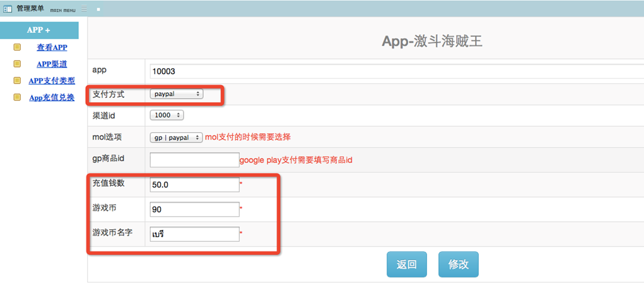644x290 pixels.
Task: Click the three-line menu icon in header
Action: pos(84,9)
